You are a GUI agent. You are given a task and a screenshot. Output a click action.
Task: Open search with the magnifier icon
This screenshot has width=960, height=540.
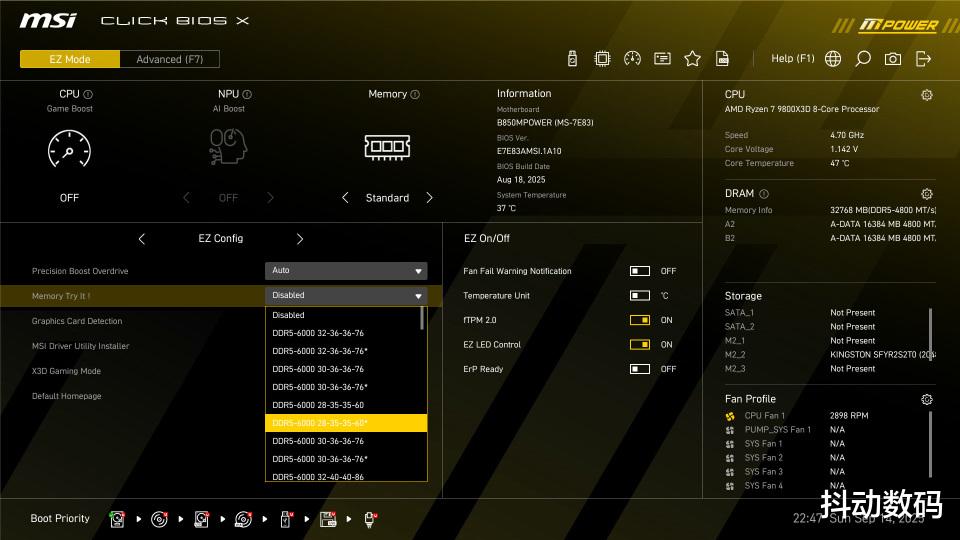pos(863,59)
